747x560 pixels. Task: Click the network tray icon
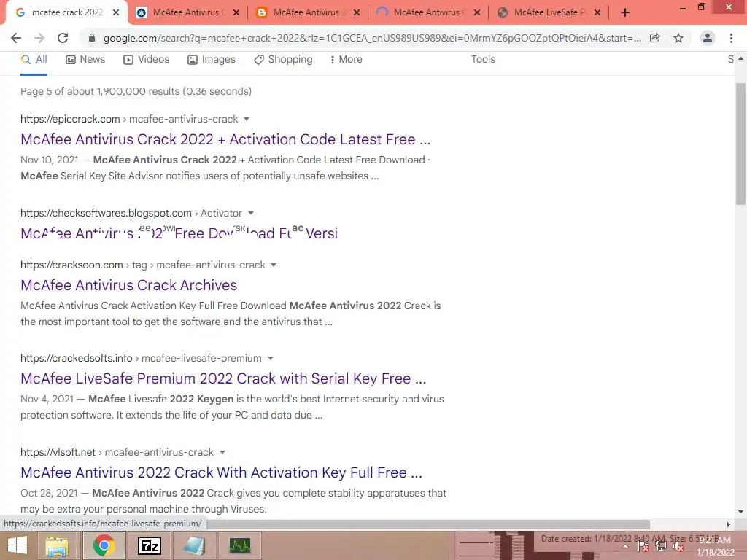point(660,547)
